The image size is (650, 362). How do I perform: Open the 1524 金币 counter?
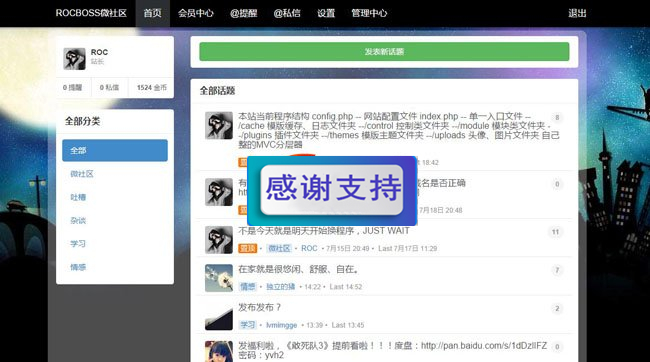(152, 87)
